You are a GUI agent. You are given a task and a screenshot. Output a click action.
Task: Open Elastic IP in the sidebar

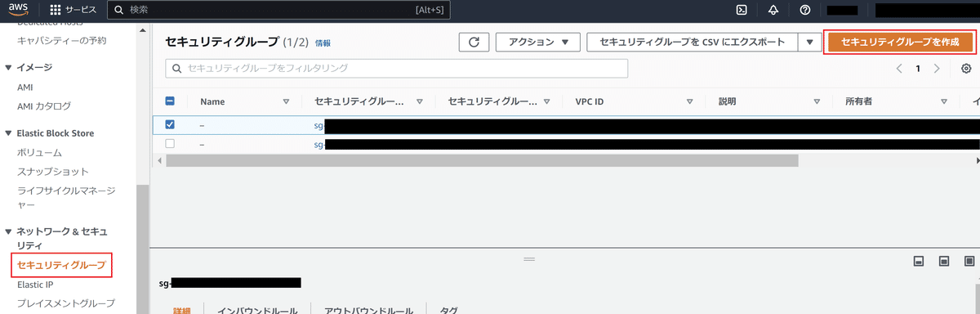pyautogui.click(x=35, y=285)
